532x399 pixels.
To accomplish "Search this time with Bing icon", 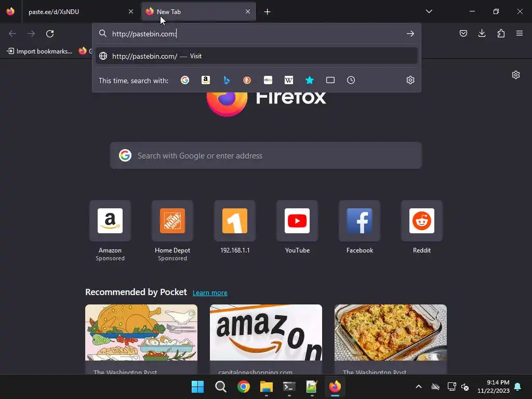I will [227, 80].
